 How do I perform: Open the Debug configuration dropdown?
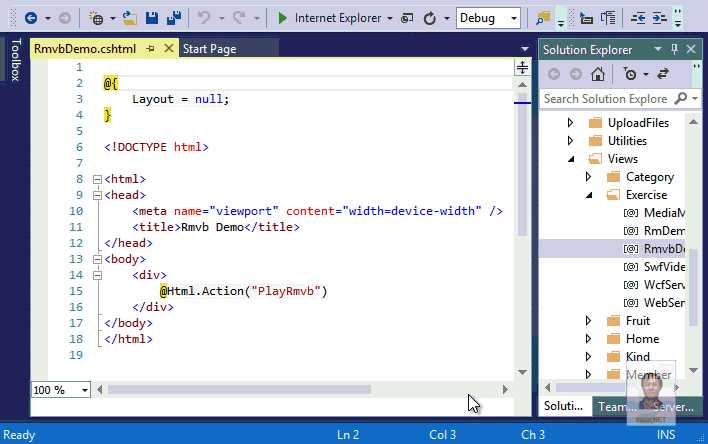pos(513,19)
